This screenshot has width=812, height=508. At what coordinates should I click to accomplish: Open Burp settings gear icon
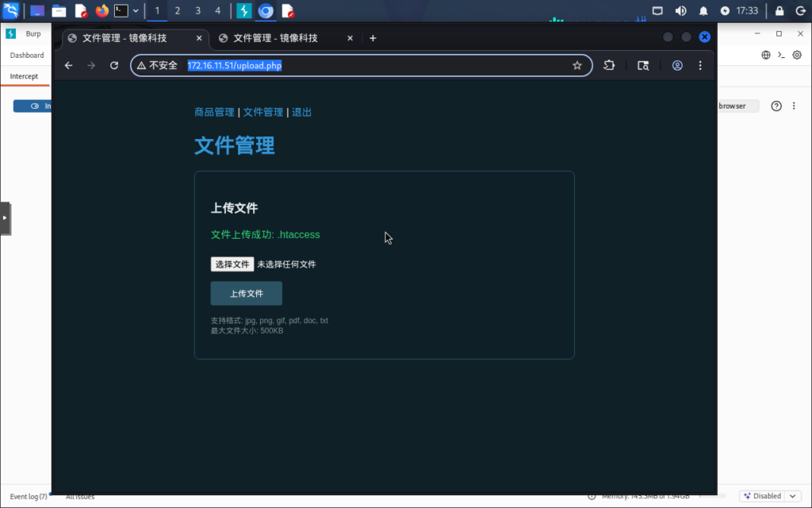[798, 55]
